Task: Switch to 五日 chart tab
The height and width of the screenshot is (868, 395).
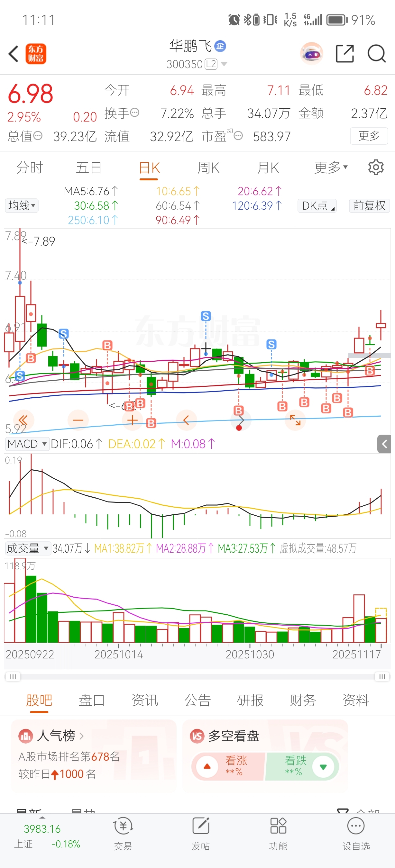Action: (x=89, y=167)
